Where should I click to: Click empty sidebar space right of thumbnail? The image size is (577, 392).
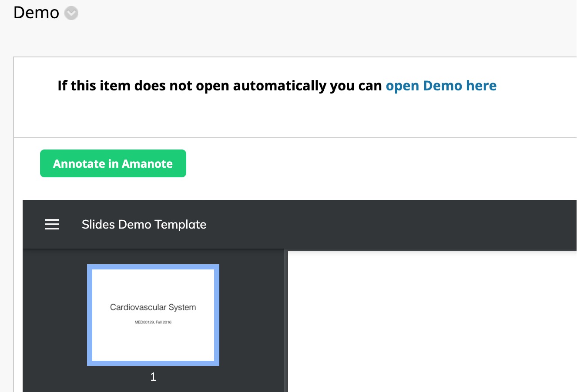click(251, 315)
